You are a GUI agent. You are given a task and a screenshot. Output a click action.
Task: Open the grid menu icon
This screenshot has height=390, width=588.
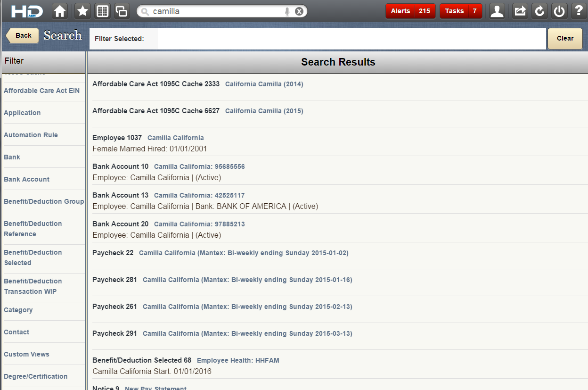[x=102, y=11]
